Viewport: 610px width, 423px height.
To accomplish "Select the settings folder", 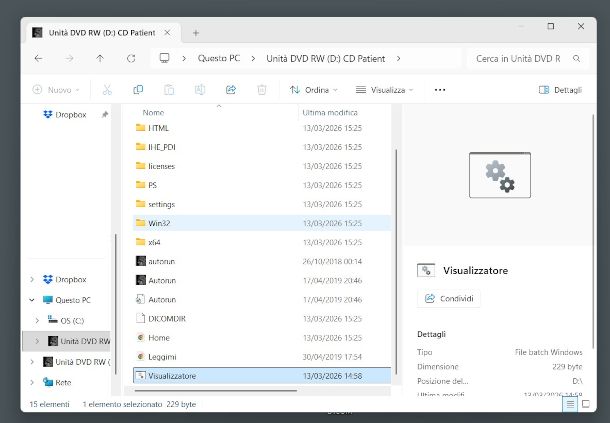I will coord(262,204).
